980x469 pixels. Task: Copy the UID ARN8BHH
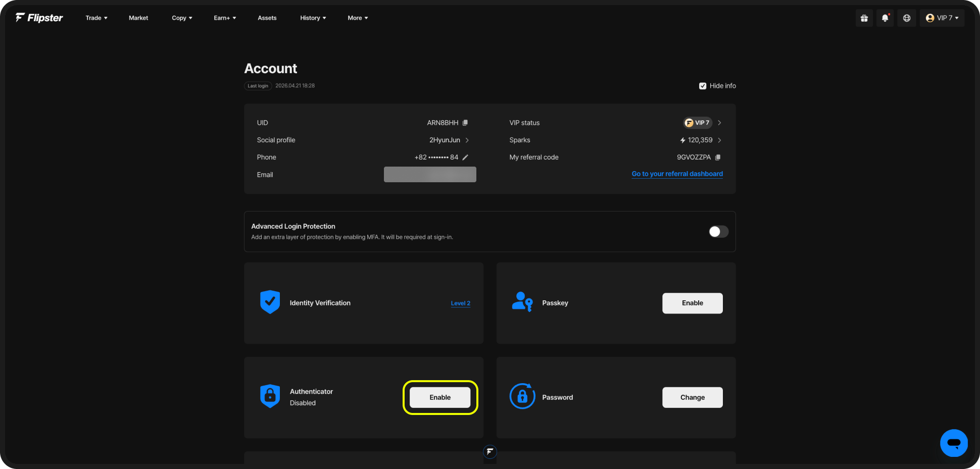pyautogui.click(x=465, y=123)
